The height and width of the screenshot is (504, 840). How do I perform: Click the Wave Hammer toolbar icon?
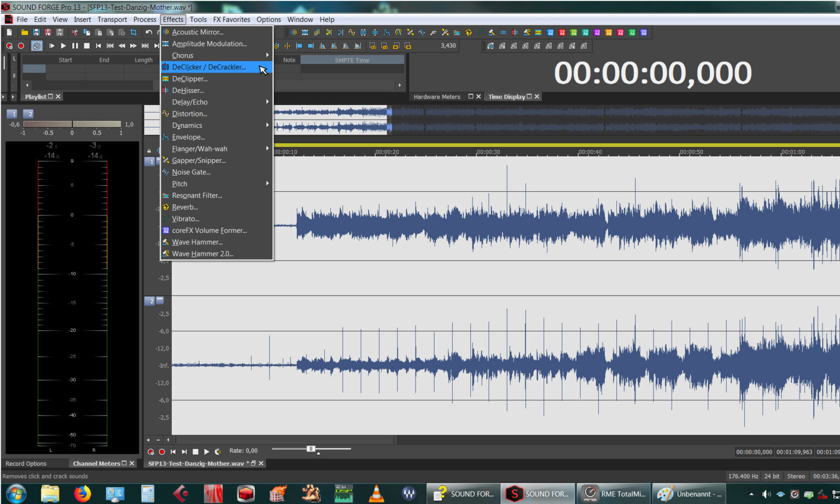coord(491,32)
